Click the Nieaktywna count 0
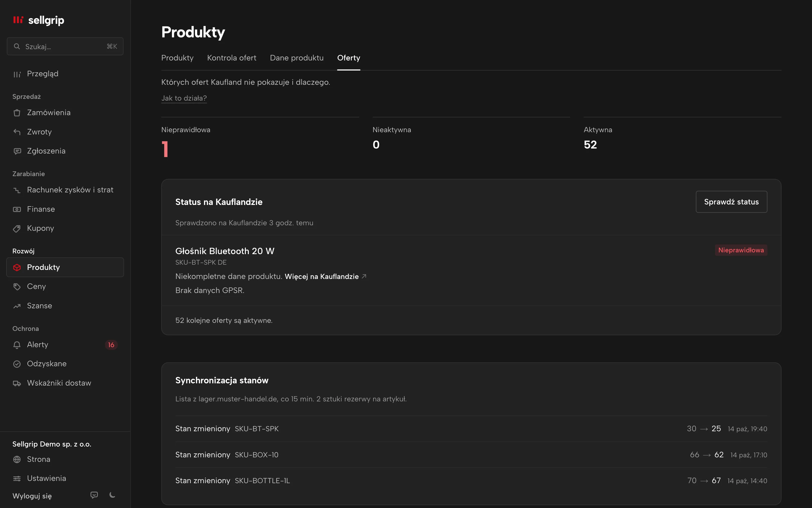 click(x=376, y=145)
